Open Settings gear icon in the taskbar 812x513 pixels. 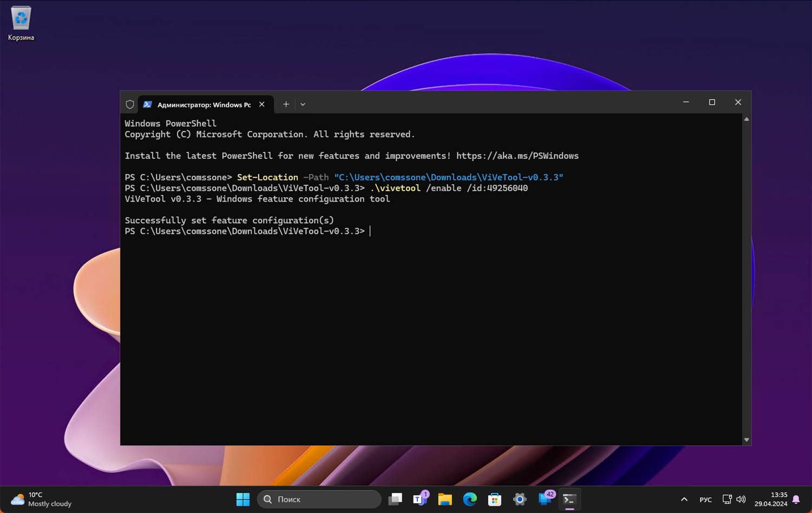520,499
